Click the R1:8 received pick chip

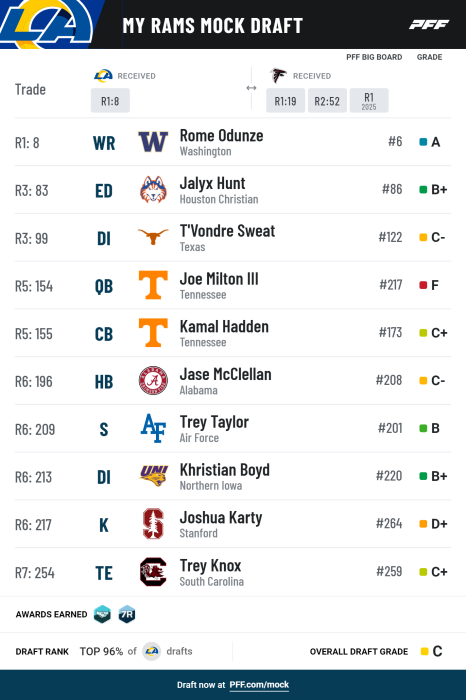tap(110, 100)
